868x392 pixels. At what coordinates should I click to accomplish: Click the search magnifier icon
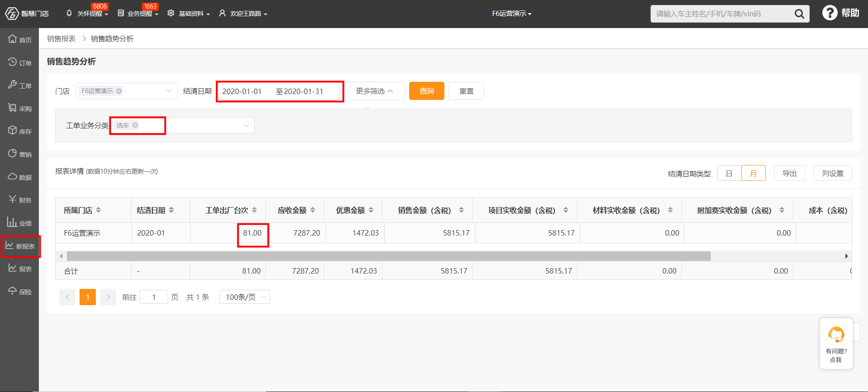(x=799, y=14)
